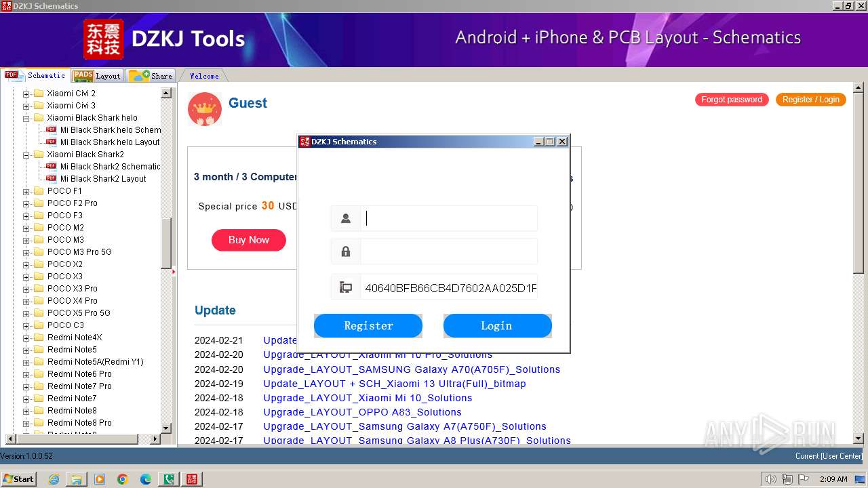868x488 pixels.
Task: Open Upgrade_LAYOUT_OPPO A83_Solutions link
Action: (362, 412)
